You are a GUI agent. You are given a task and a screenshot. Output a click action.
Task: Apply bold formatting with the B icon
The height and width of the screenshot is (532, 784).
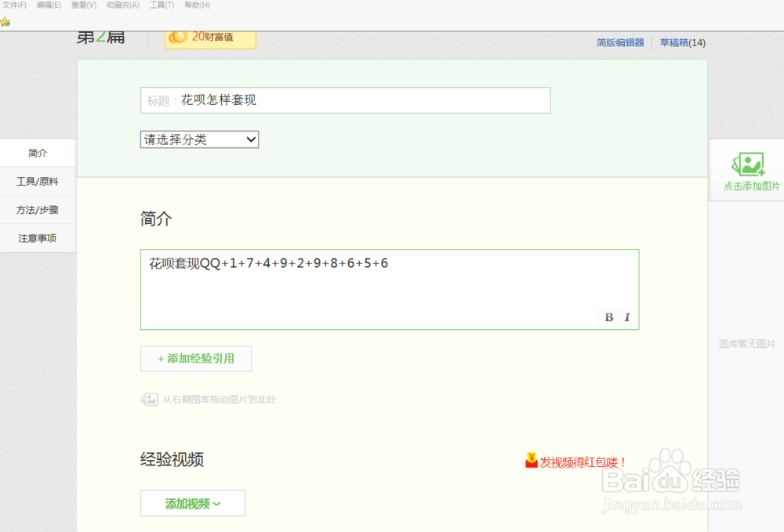(608, 317)
